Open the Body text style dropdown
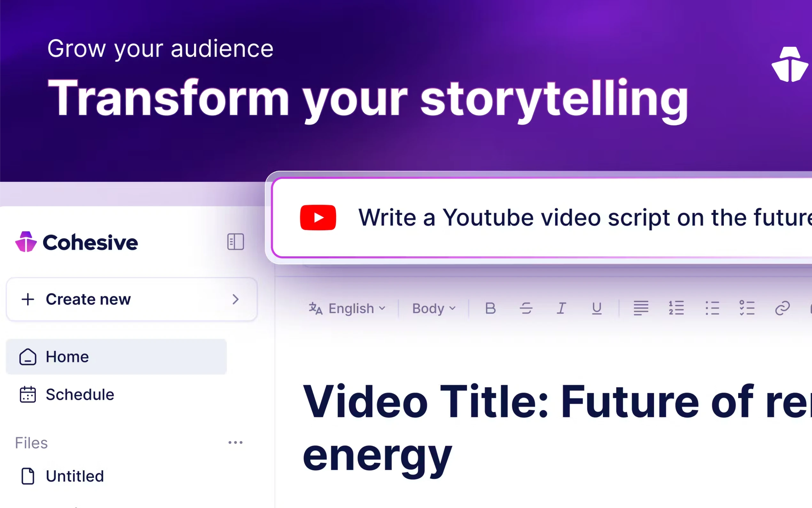This screenshot has height=508, width=812. pyautogui.click(x=434, y=308)
